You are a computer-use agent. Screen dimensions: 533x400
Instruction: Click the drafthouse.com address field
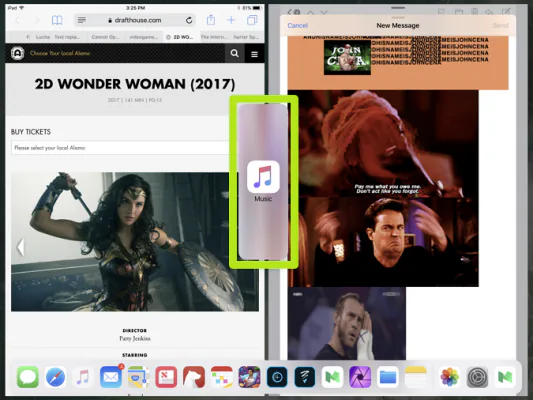135,20
